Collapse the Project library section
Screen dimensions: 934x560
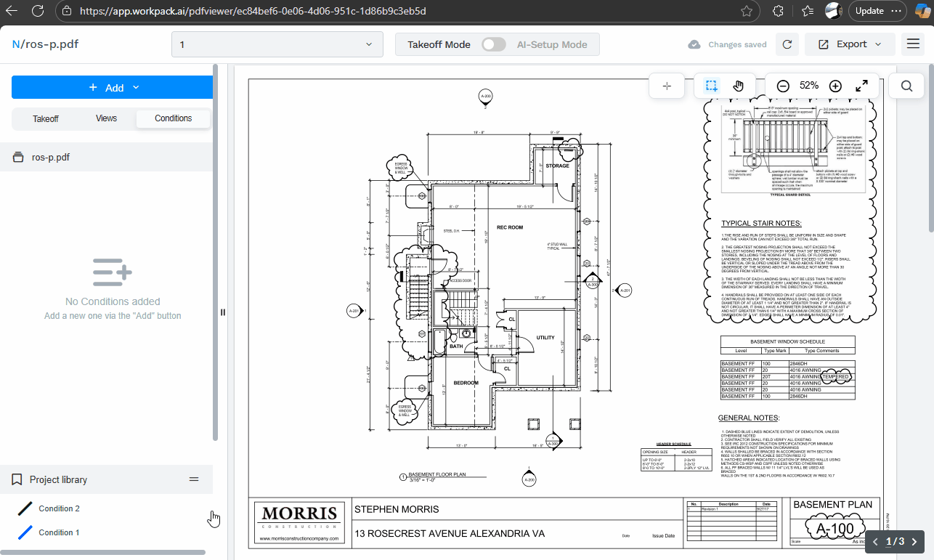pyautogui.click(x=194, y=479)
